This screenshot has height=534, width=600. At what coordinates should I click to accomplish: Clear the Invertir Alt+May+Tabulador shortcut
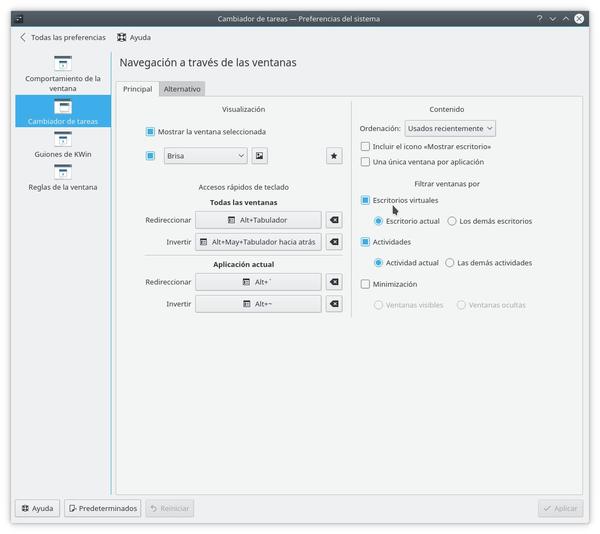point(334,242)
